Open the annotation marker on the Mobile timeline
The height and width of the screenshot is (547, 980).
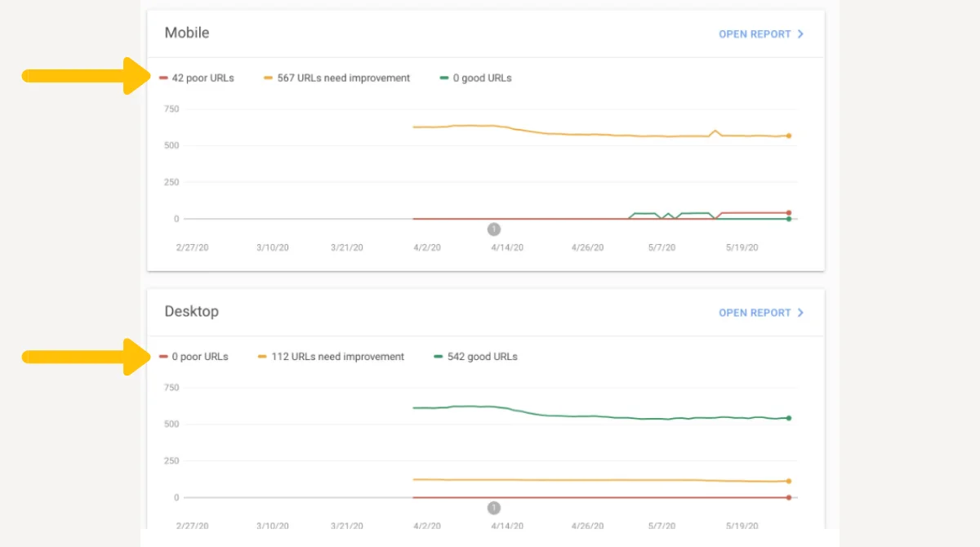[493, 229]
